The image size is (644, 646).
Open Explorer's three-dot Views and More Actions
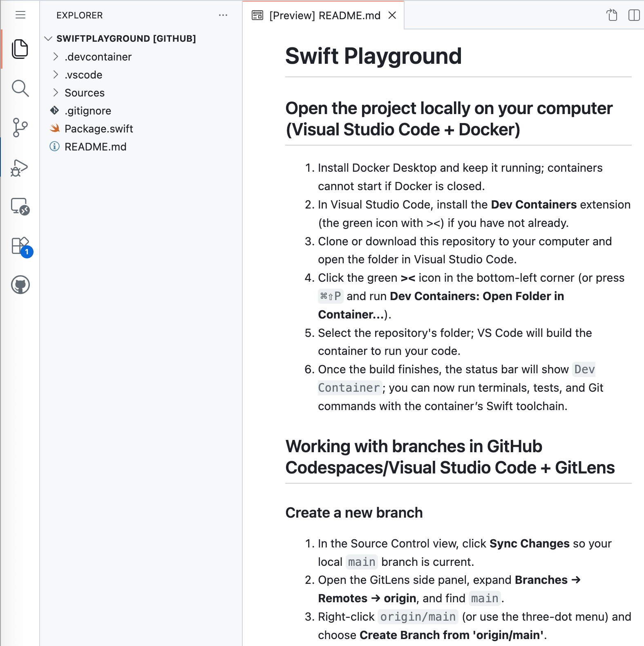(223, 15)
